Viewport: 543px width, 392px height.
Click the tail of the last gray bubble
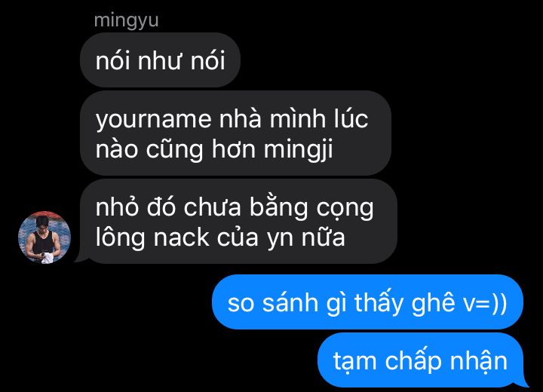[81, 258]
